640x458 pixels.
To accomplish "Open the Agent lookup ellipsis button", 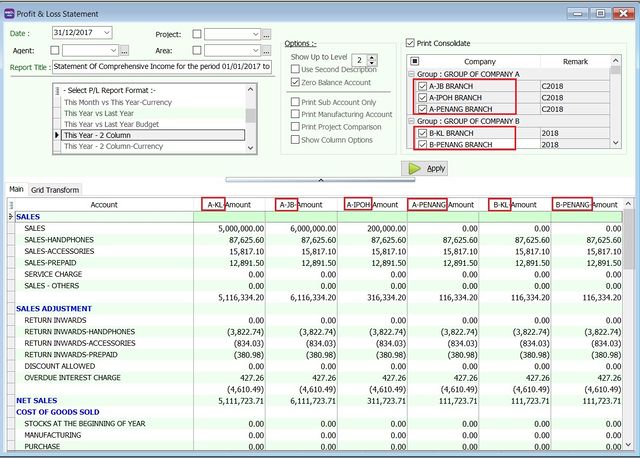I will point(125,50).
